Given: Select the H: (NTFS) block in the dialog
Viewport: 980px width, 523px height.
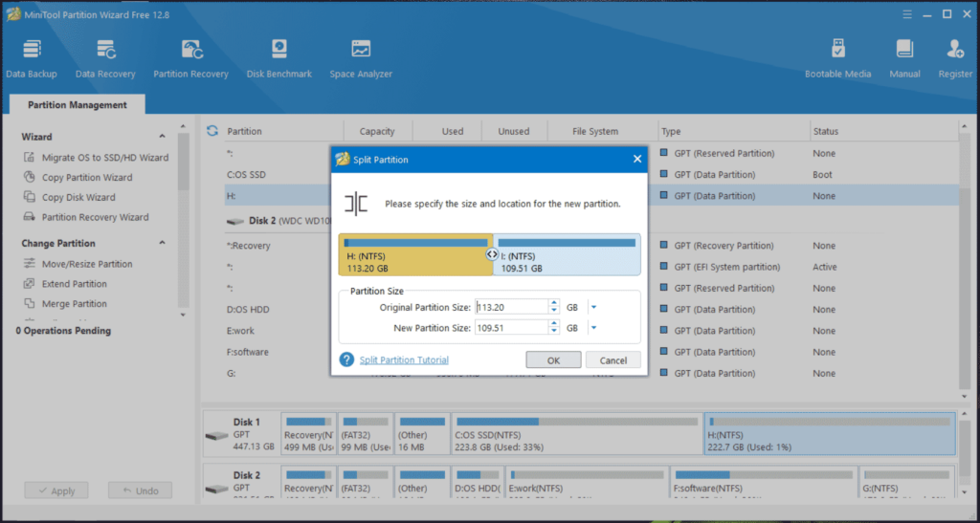Looking at the screenshot, I should click(415, 254).
